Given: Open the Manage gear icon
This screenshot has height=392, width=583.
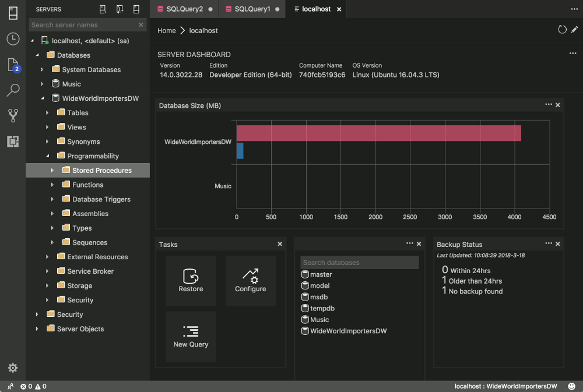Looking at the screenshot, I should (x=13, y=368).
